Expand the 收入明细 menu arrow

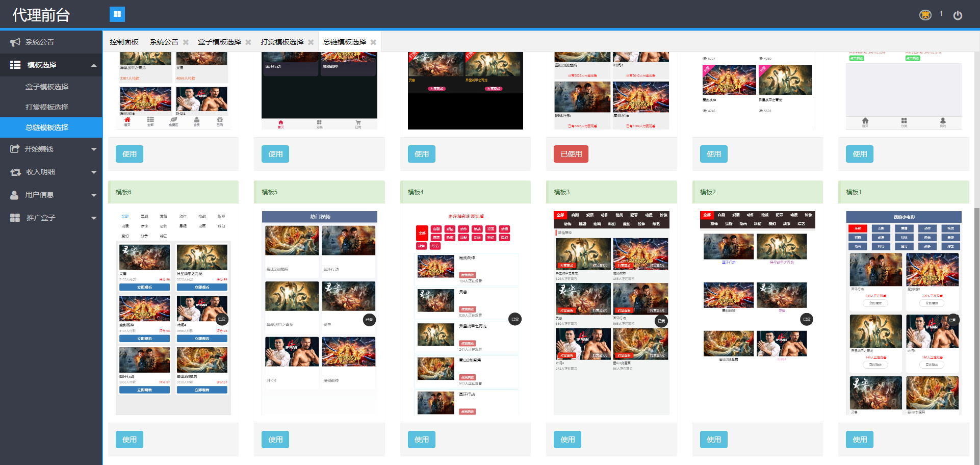coord(94,172)
